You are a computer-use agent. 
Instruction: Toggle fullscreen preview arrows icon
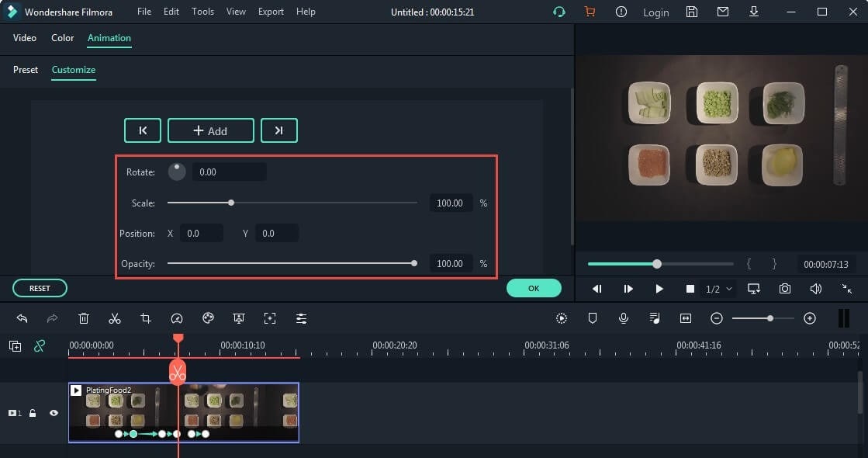tap(846, 289)
